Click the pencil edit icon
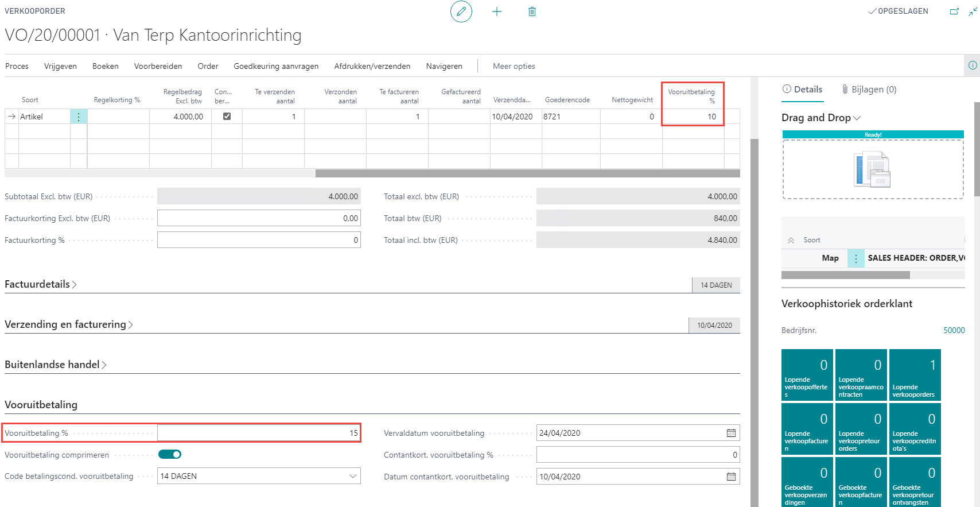The width and height of the screenshot is (980, 507). pyautogui.click(x=461, y=11)
